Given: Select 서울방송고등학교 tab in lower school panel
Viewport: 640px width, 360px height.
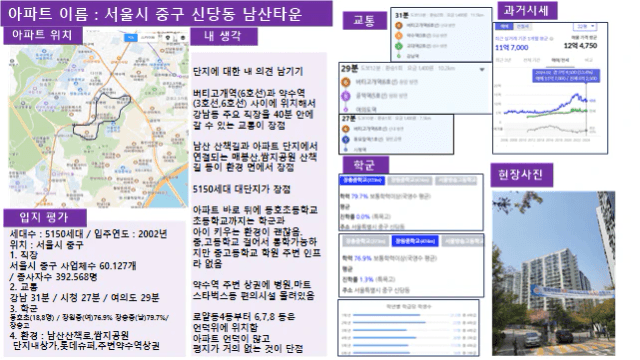Looking at the screenshot, I should (463, 241).
